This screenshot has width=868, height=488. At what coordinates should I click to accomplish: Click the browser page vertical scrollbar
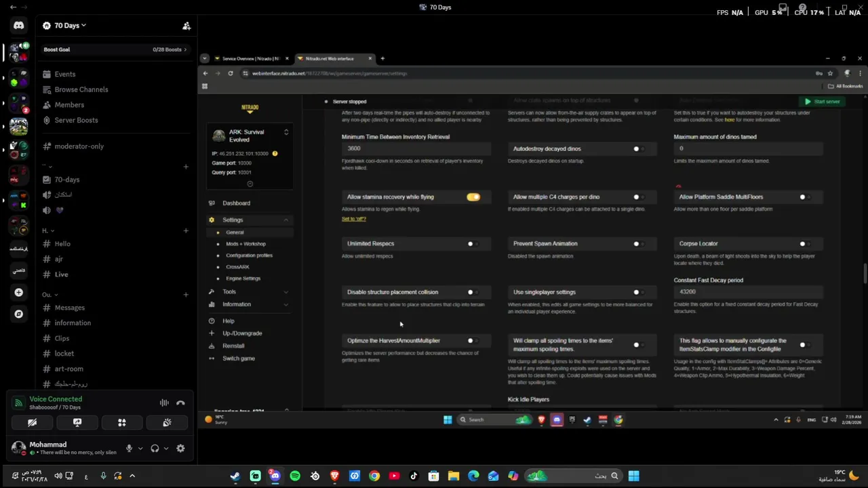[x=865, y=274]
